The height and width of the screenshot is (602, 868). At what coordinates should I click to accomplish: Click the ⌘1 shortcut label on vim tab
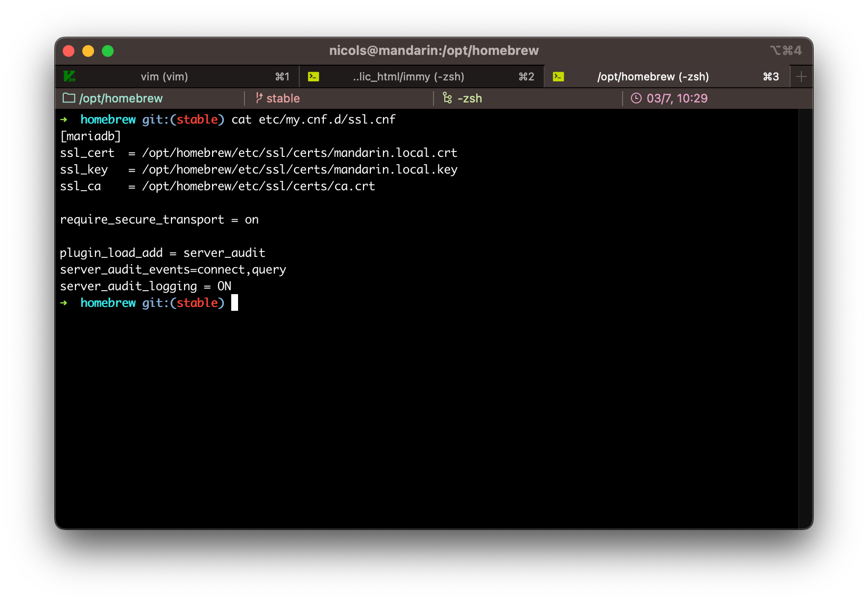pyautogui.click(x=282, y=76)
